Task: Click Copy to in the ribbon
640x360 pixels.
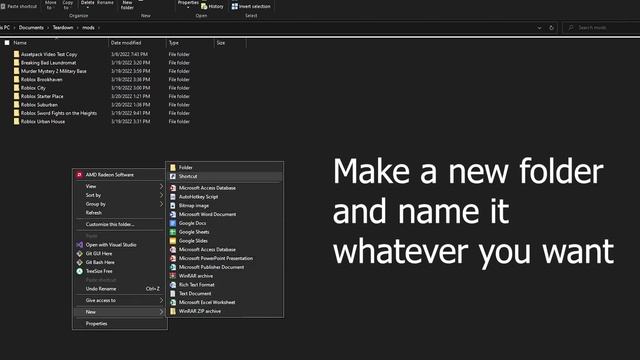Action: click(x=68, y=4)
